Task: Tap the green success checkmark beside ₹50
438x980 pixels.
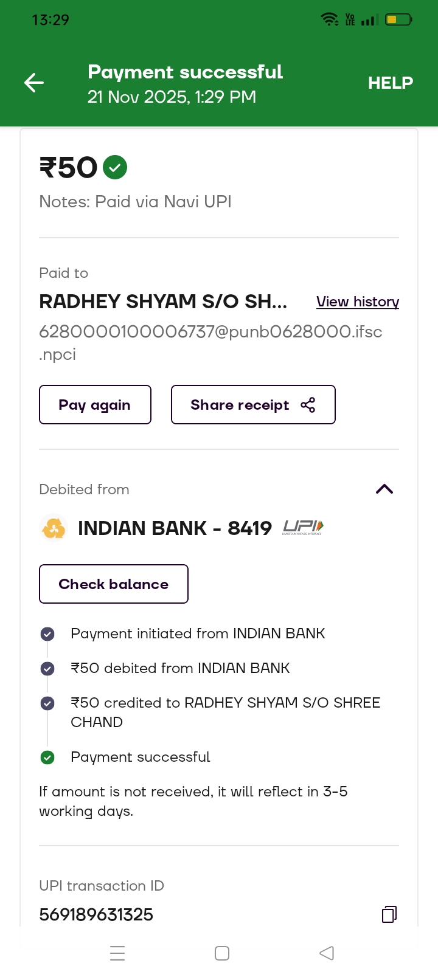Action: tap(115, 167)
